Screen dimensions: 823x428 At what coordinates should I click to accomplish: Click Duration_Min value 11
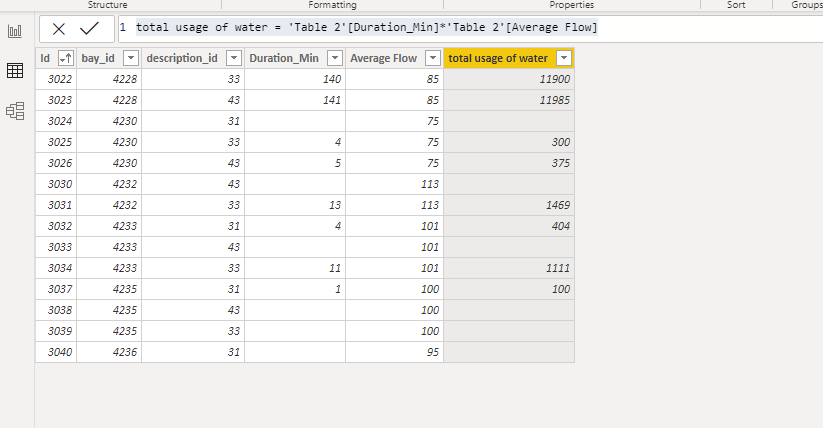295,268
